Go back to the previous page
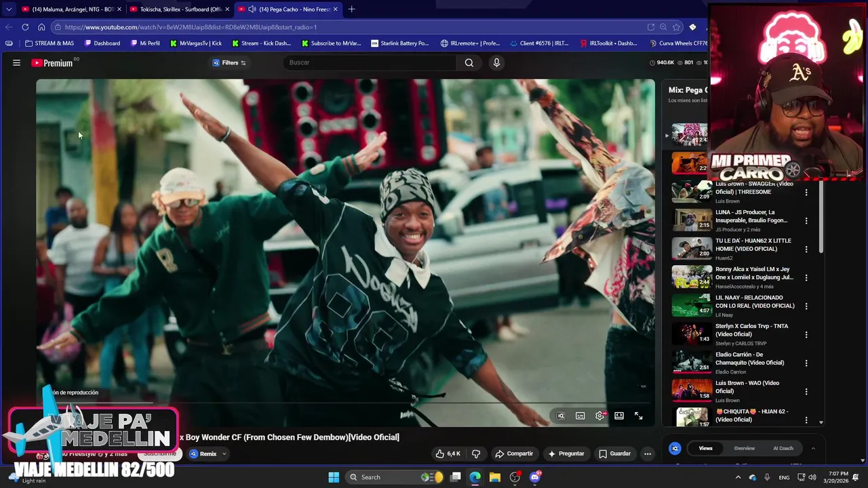Viewport: 868px width, 488px height. click(8, 27)
